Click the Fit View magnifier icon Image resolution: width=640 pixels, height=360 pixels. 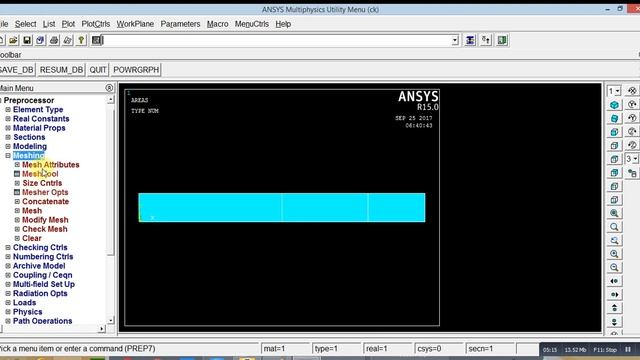(x=614, y=213)
